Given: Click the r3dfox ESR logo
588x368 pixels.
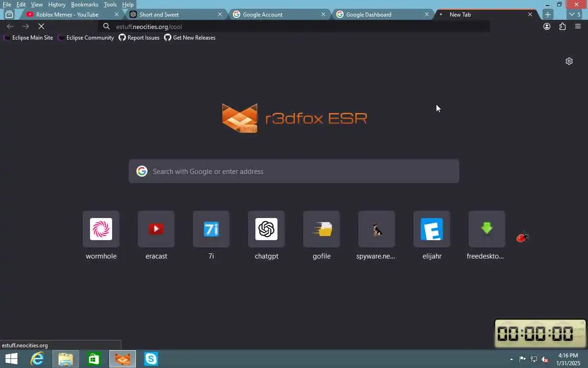Looking at the screenshot, I should 294,118.
